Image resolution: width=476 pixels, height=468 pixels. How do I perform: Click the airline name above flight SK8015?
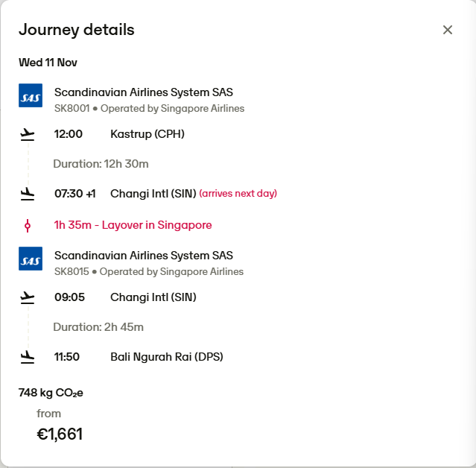click(144, 256)
